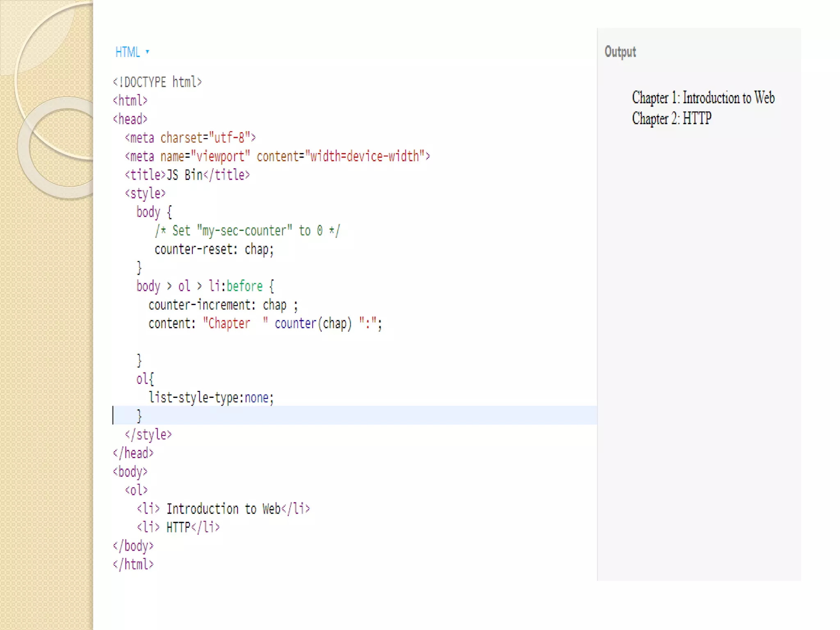This screenshot has width=840, height=630.
Task: Click the highlighted closing brace line
Action: [x=139, y=416]
